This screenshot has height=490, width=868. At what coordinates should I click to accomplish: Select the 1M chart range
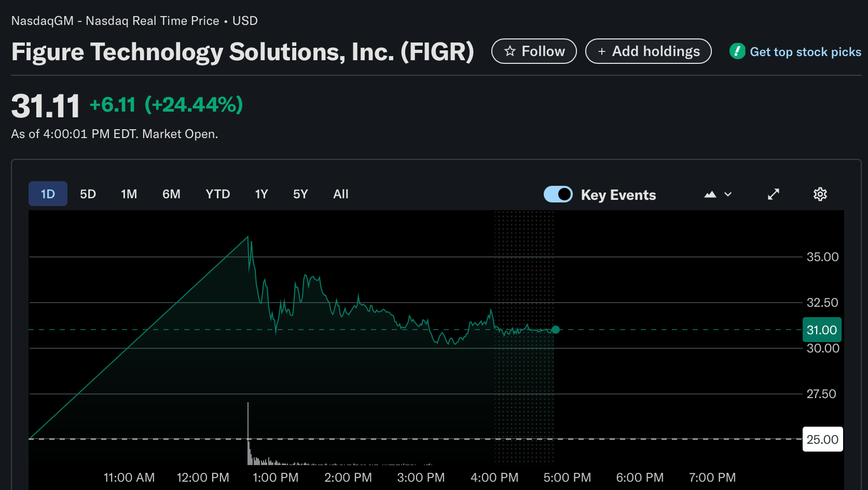pyautogui.click(x=129, y=194)
